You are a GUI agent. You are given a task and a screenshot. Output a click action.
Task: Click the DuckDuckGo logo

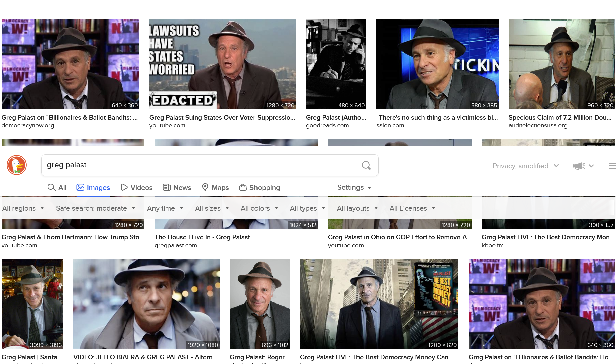17,165
